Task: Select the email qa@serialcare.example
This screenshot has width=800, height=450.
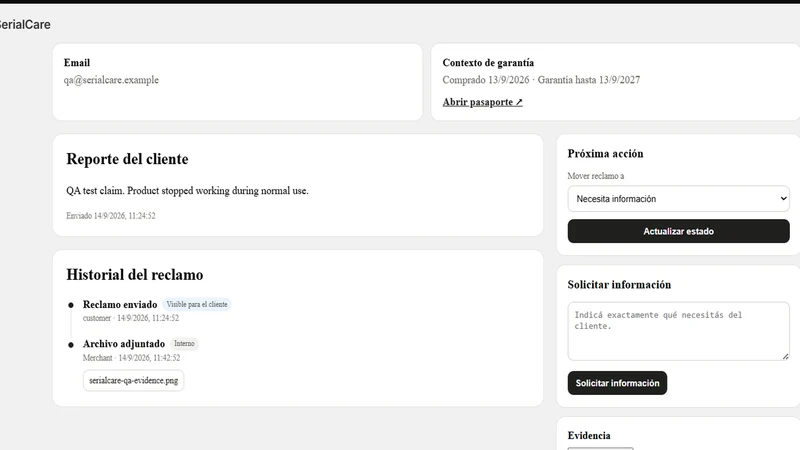Action: (111, 80)
